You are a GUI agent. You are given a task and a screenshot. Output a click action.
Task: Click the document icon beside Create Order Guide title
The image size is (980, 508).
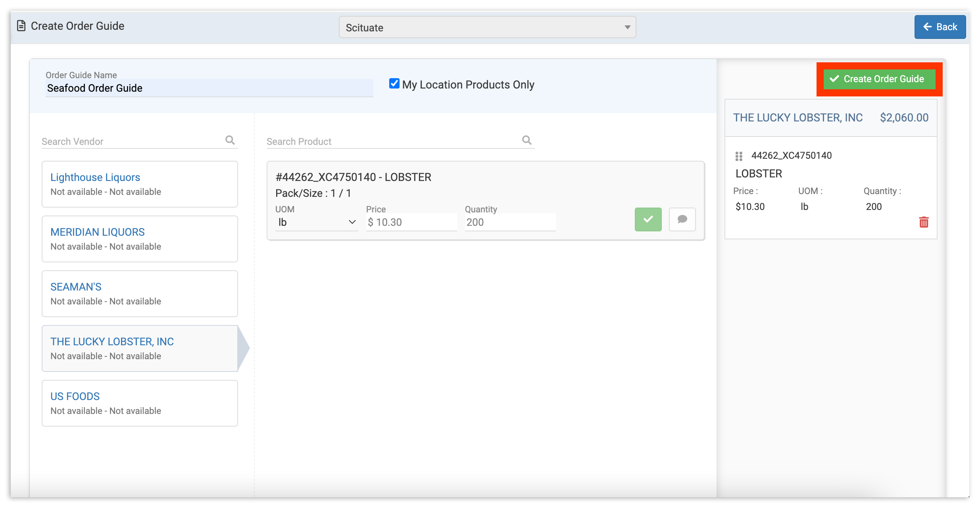pyautogui.click(x=21, y=25)
